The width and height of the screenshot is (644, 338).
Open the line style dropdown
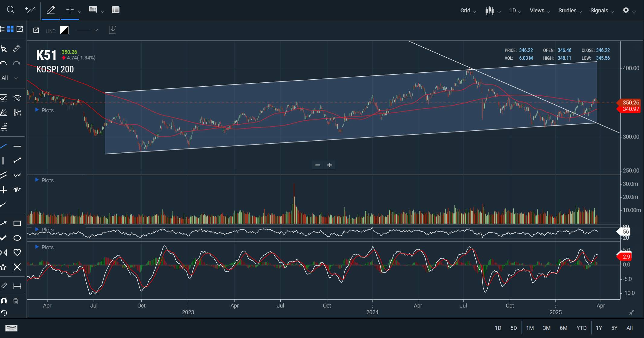tap(87, 30)
